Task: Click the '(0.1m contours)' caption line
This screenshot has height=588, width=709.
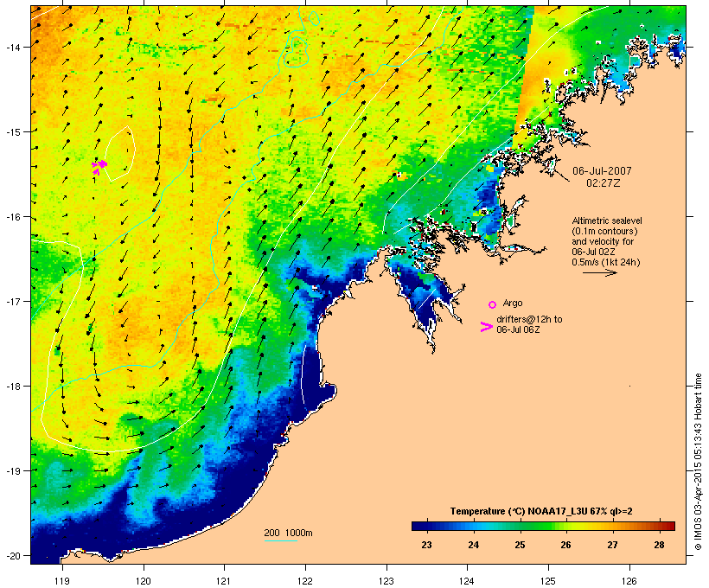Action: tap(604, 231)
